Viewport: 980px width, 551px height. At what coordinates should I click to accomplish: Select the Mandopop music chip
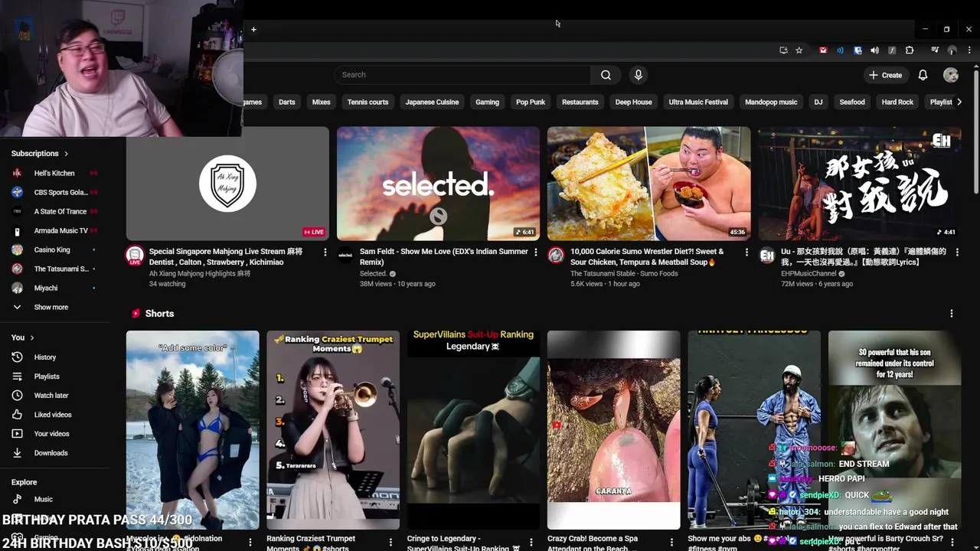(771, 102)
